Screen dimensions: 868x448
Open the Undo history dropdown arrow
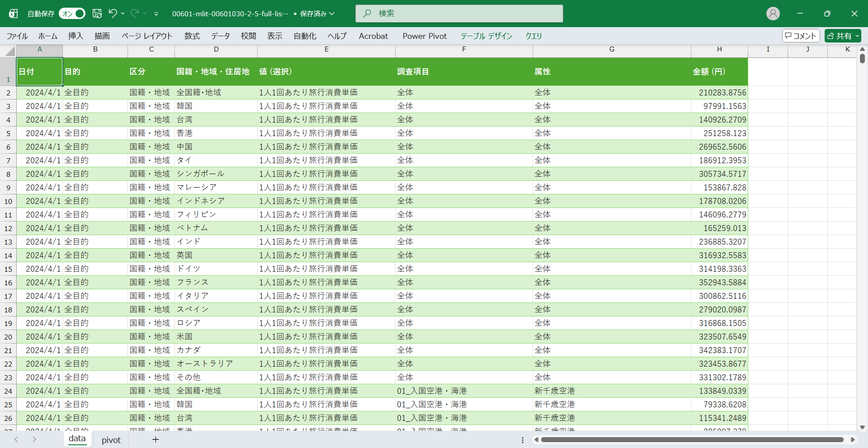coord(123,14)
